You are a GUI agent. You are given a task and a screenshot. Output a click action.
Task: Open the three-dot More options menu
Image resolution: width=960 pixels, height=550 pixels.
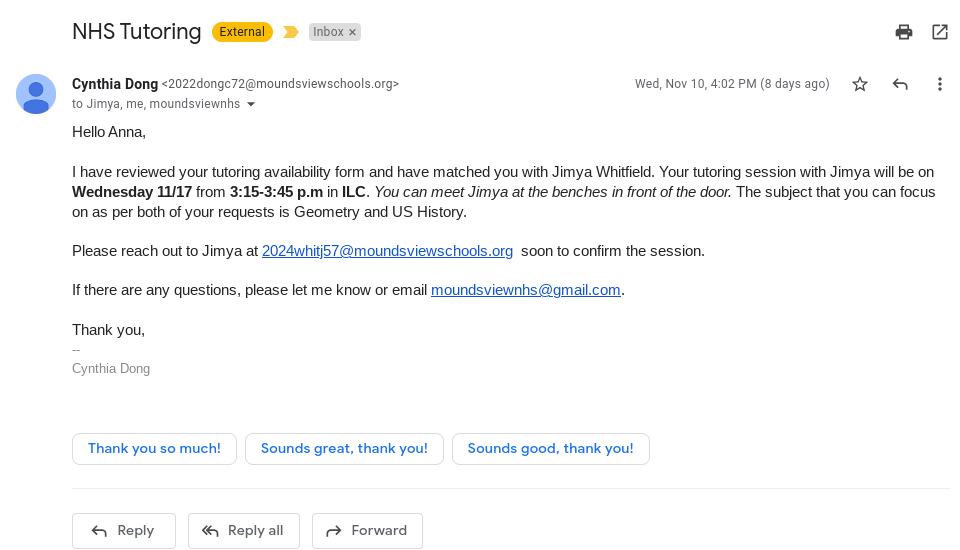coord(939,84)
